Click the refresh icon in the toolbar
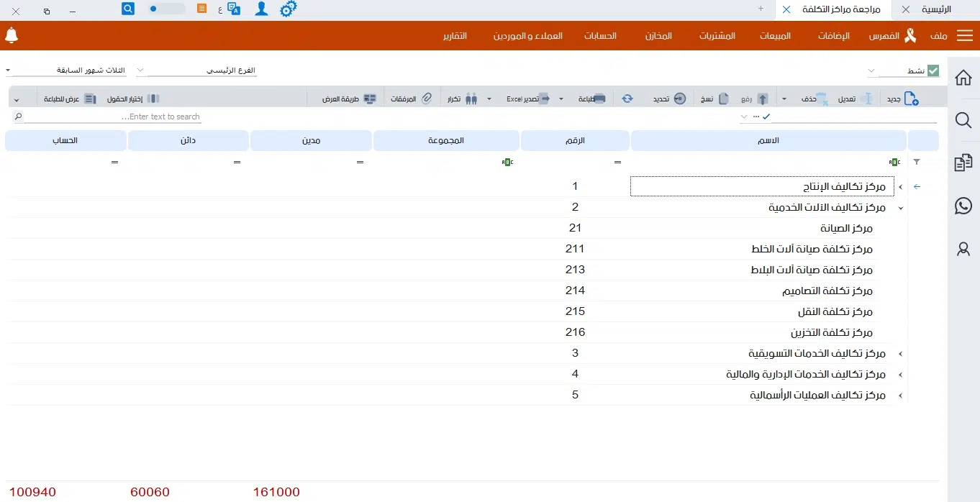 pos(627,99)
